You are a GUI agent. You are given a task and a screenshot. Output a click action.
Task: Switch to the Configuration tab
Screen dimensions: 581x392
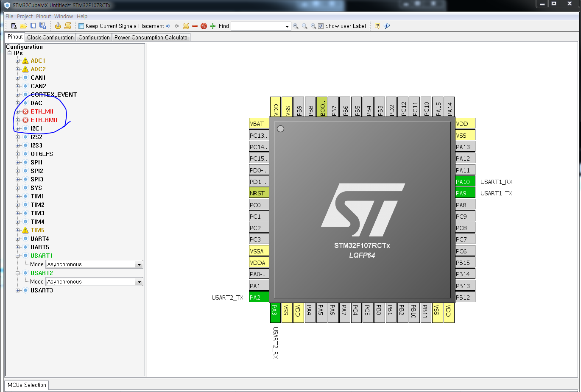(94, 37)
